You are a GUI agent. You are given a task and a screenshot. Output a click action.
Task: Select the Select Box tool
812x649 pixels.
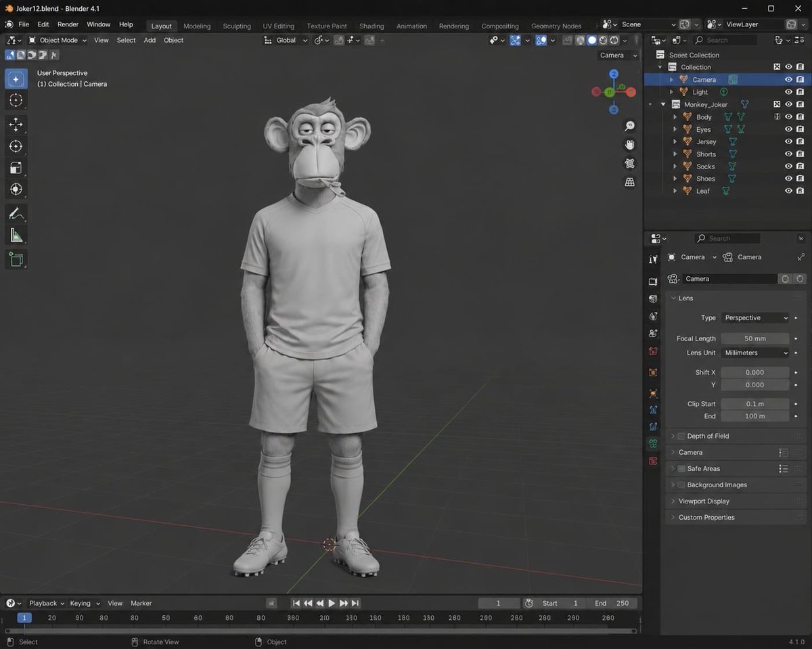16,79
